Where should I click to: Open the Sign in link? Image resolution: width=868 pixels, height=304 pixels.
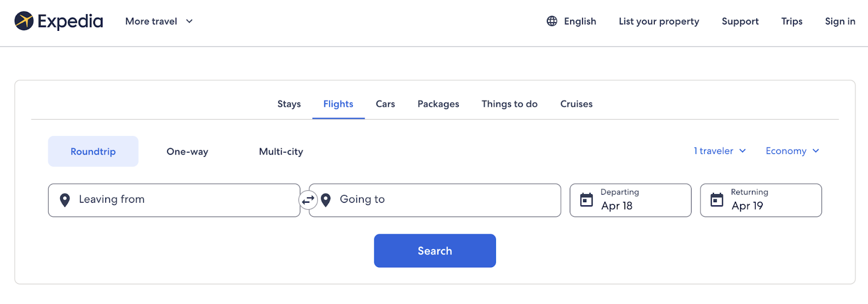pyautogui.click(x=840, y=21)
